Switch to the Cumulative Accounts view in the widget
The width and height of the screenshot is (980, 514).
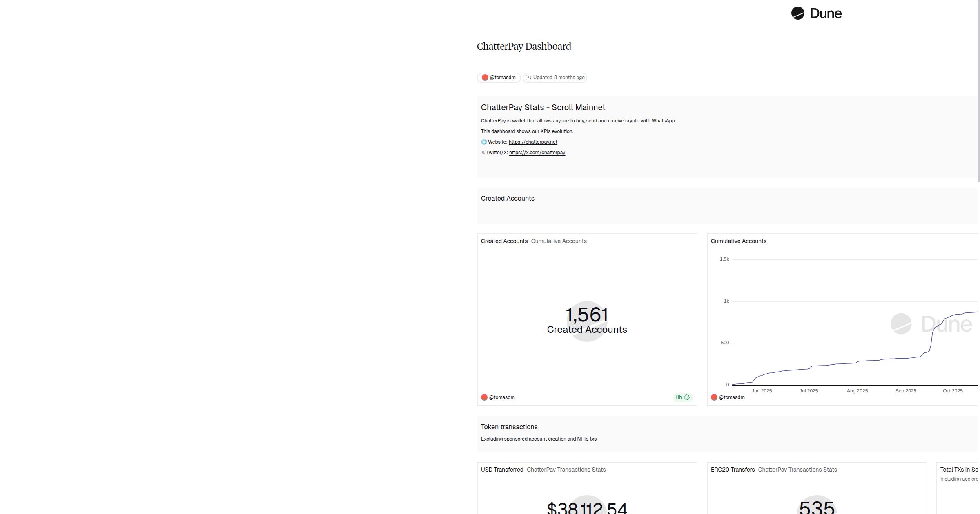pos(559,241)
